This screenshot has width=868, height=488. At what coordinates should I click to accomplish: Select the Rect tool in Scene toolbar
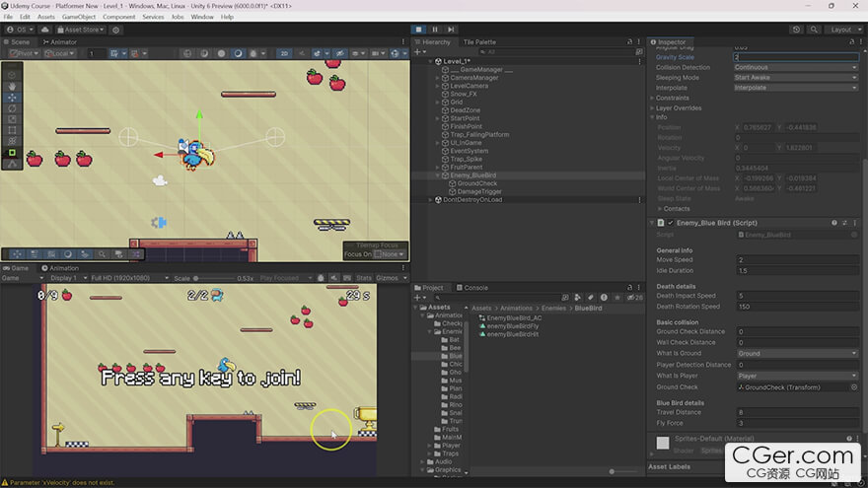(x=12, y=130)
